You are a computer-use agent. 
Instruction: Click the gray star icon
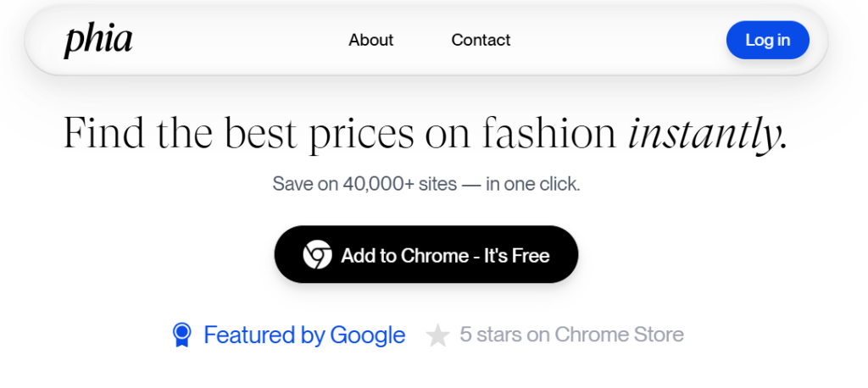point(437,335)
